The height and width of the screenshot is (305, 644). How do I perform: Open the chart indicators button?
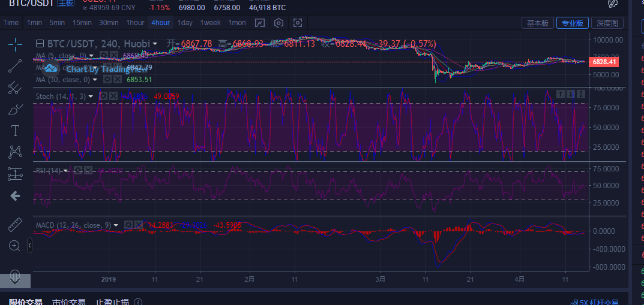coord(259,23)
